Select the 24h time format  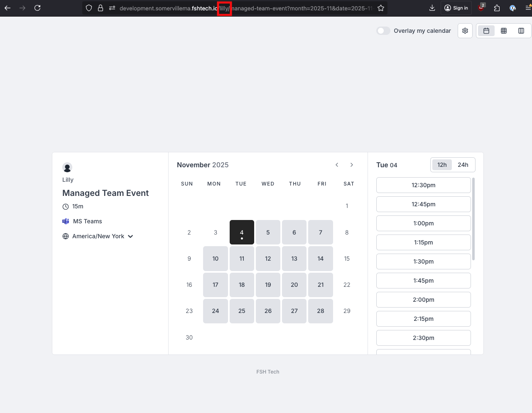(x=463, y=165)
